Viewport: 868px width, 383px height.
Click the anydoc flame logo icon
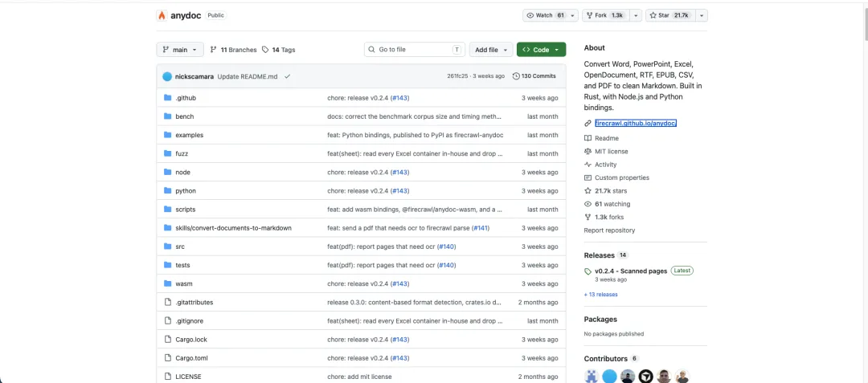162,15
